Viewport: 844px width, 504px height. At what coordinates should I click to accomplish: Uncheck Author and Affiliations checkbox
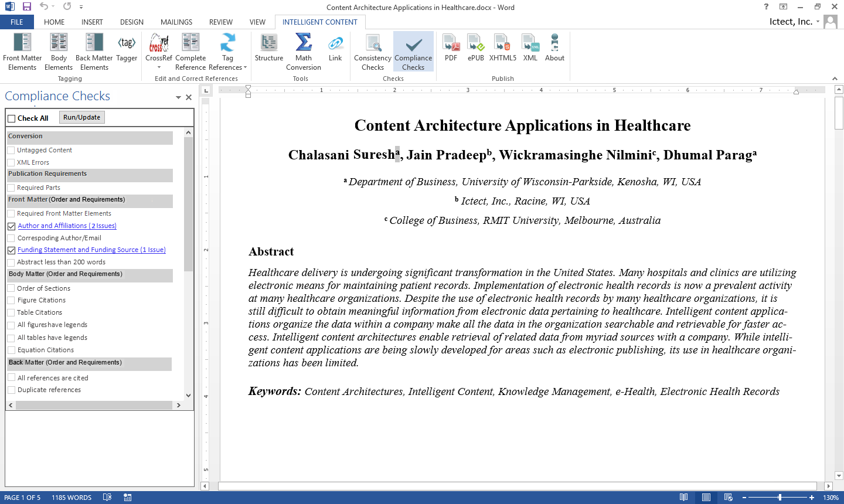(11, 226)
